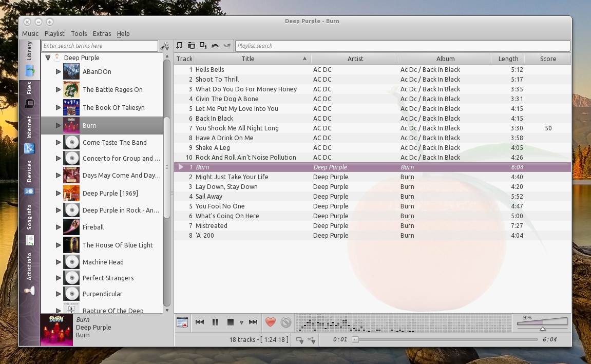Focus the Playlist search field

pos(403,46)
